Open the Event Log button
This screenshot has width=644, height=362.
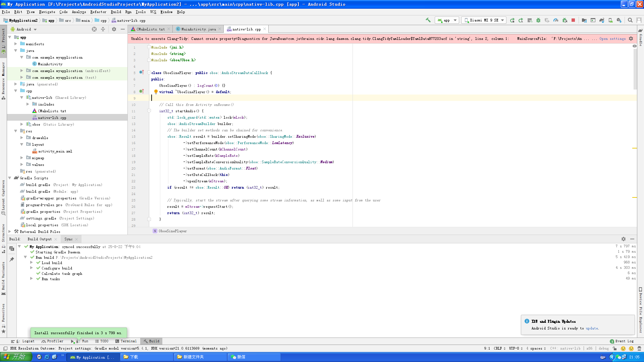(x=622, y=341)
